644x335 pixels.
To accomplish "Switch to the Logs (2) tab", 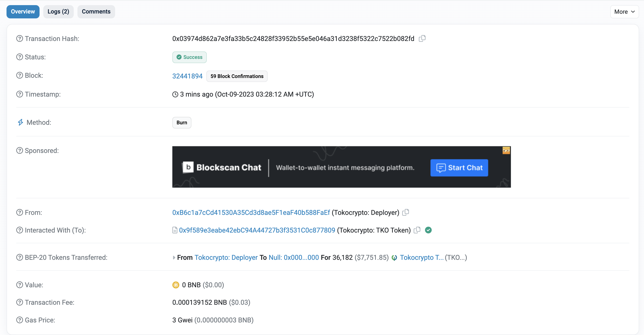I will pos(58,11).
